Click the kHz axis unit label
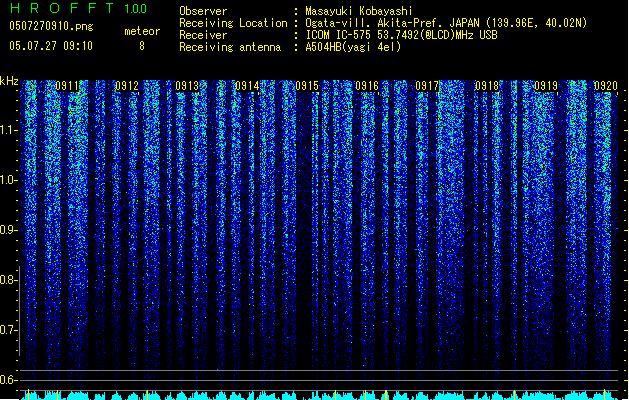Screen dimensions: 629x400 [9, 81]
